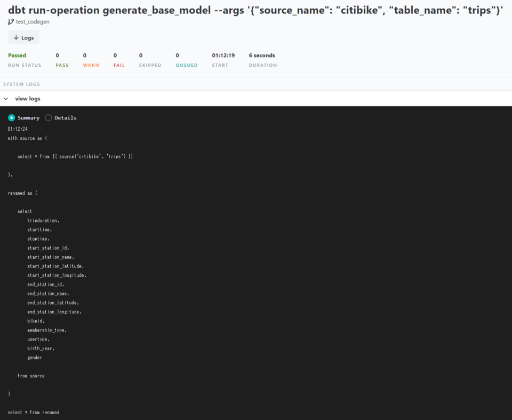
Task: Click the 6 seconds duration value
Action: pos(262,56)
